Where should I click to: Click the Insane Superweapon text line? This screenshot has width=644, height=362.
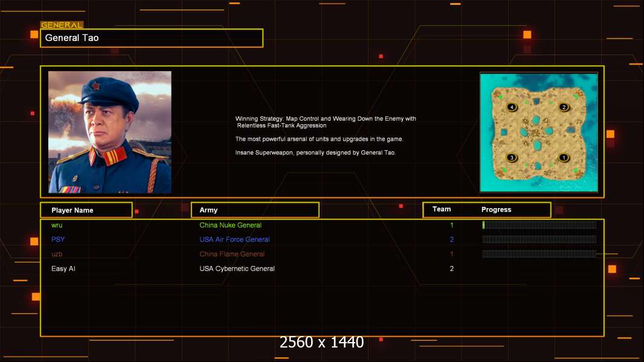(315, 153)
